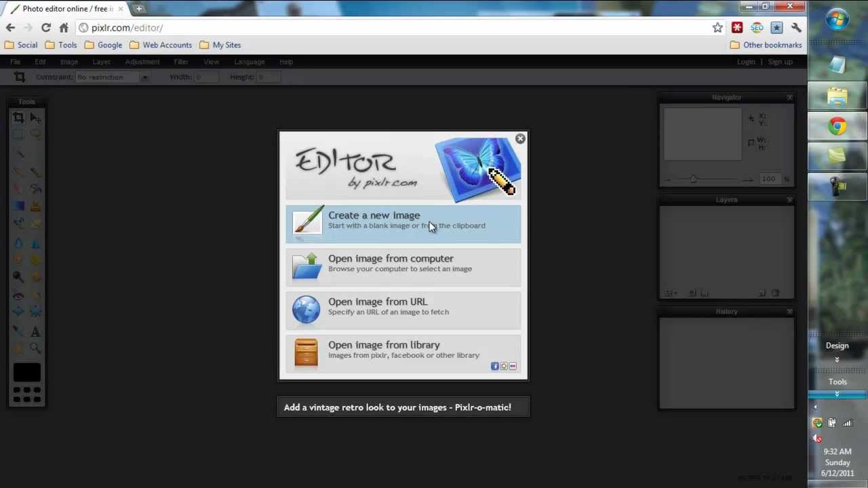Open the Google bookmarks folder
The image size is (868, 488).
[x=103, y=45]
